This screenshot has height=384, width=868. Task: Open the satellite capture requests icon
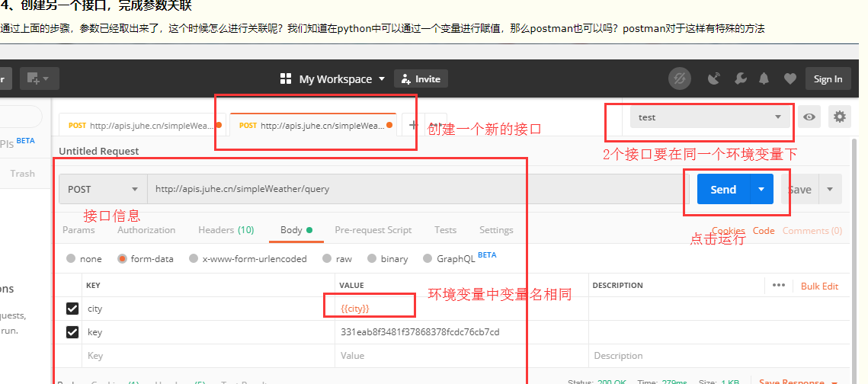715,78
